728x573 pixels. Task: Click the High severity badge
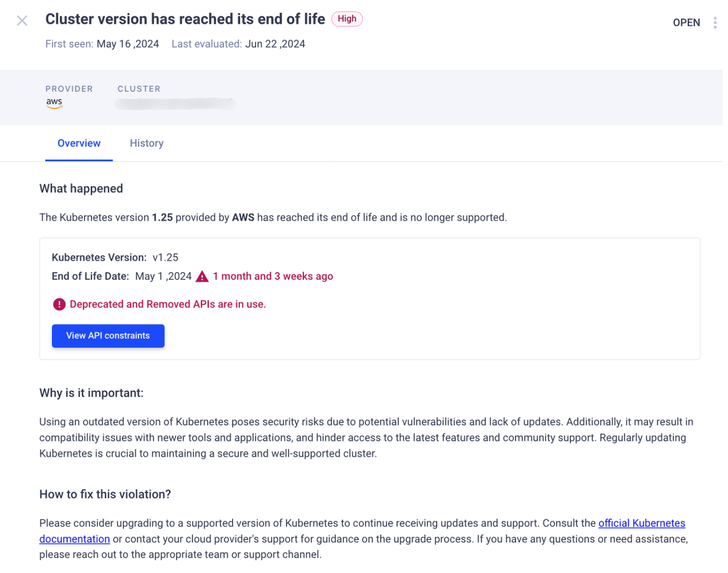click(x=347, y=19)
